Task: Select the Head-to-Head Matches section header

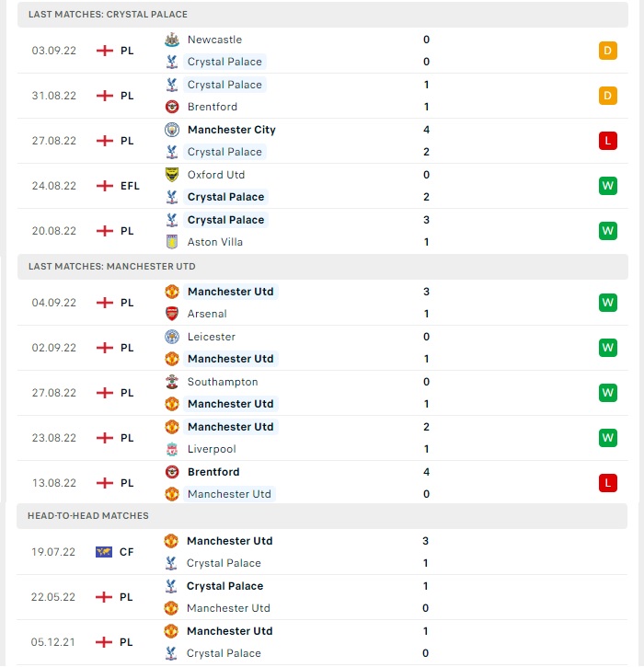Action: [x=322, y=516]
